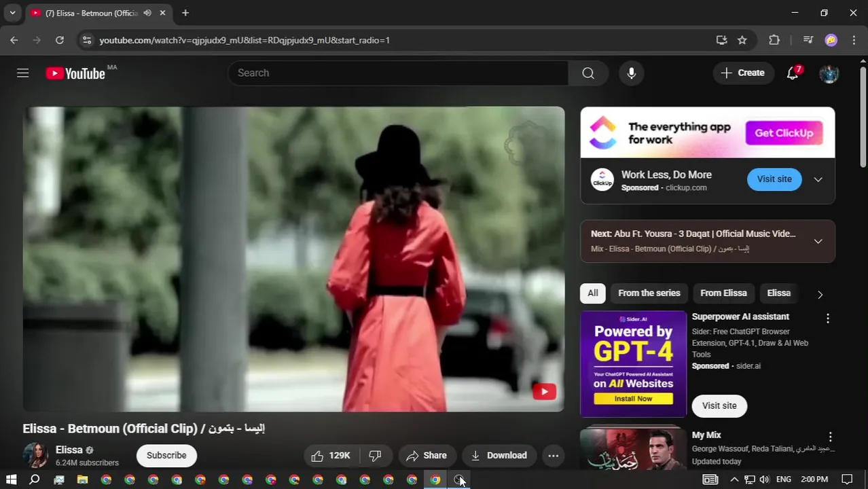The height and width of the screenshot is (489, 868).
Task: Open Chrome extensions puzzle icon
Action: 774,40
